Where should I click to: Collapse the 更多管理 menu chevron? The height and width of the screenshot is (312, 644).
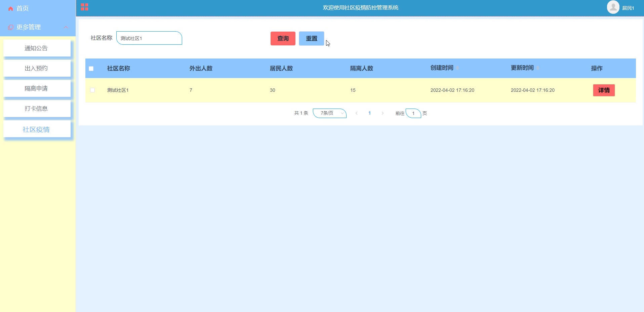coord(66,27)
